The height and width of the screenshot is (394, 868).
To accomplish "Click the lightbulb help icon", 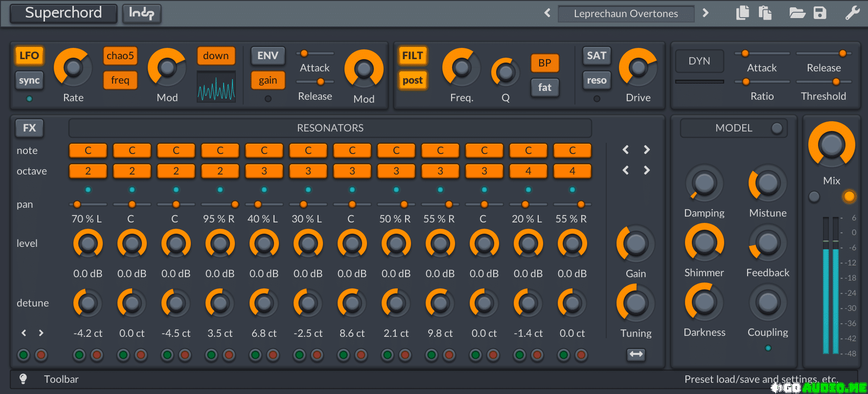I will click(x=23, y=379).
